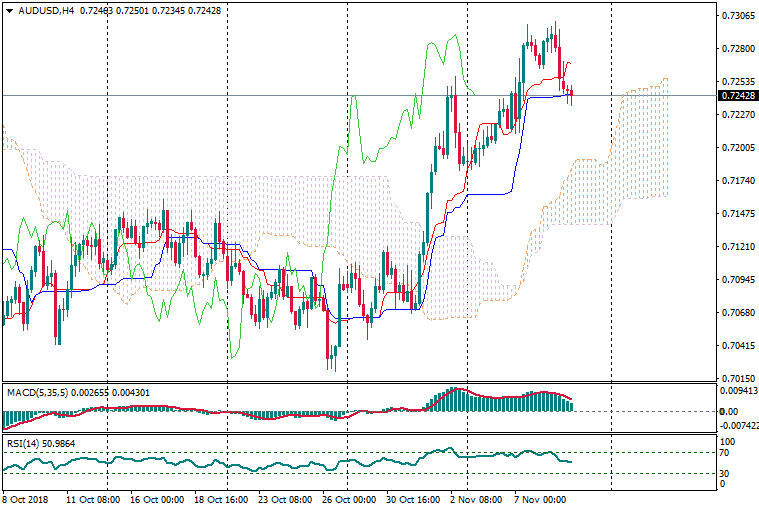The width and height of the screenshot is (759, 511).
Task: Click the 8 Oct 2018 date label
Action: coord(25,499)
